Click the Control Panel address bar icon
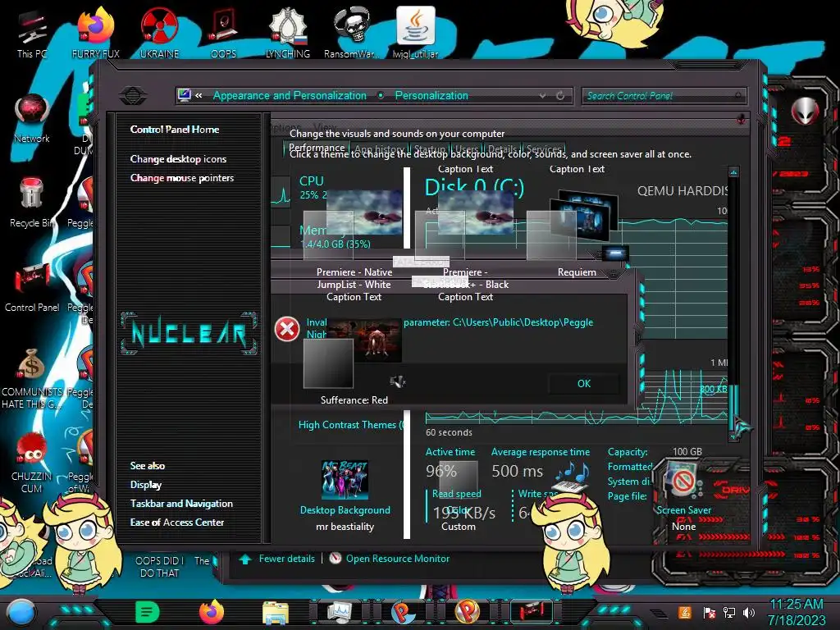The image size is (840, 630). [x=185, y=95]
